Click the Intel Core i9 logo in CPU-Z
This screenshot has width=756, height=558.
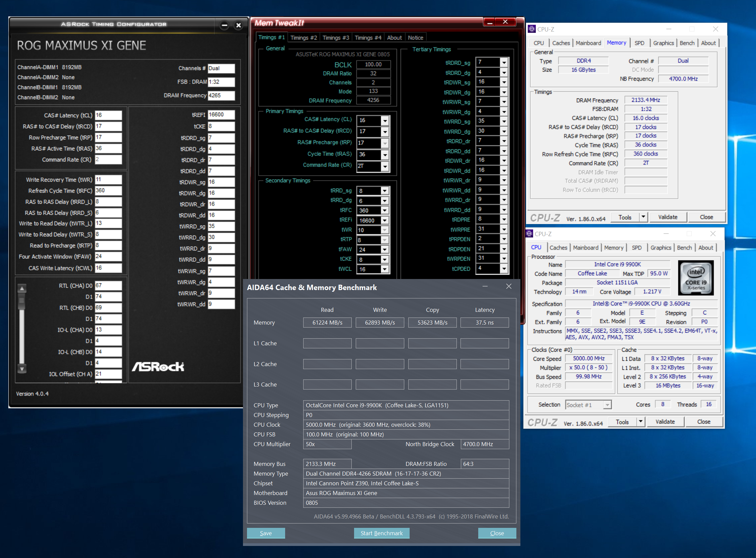coord(696,278)
